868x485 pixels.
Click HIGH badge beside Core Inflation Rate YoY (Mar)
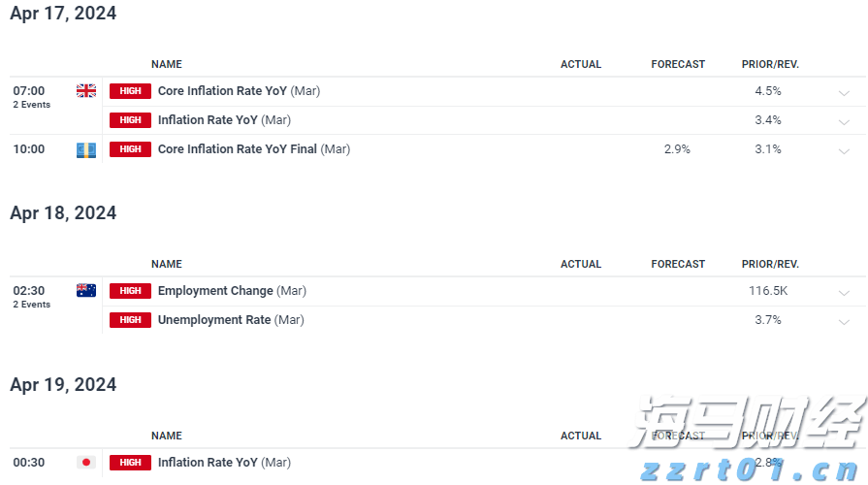(x=130, y=91)
